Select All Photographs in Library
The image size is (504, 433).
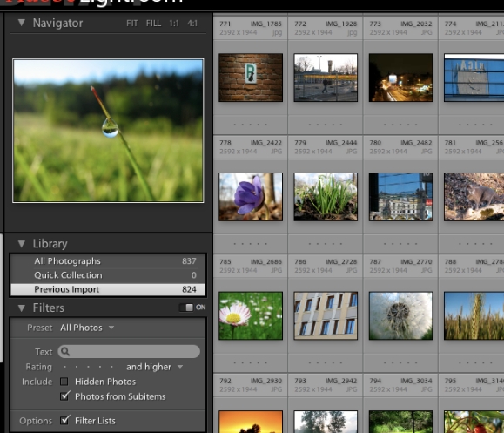point(108,260)
